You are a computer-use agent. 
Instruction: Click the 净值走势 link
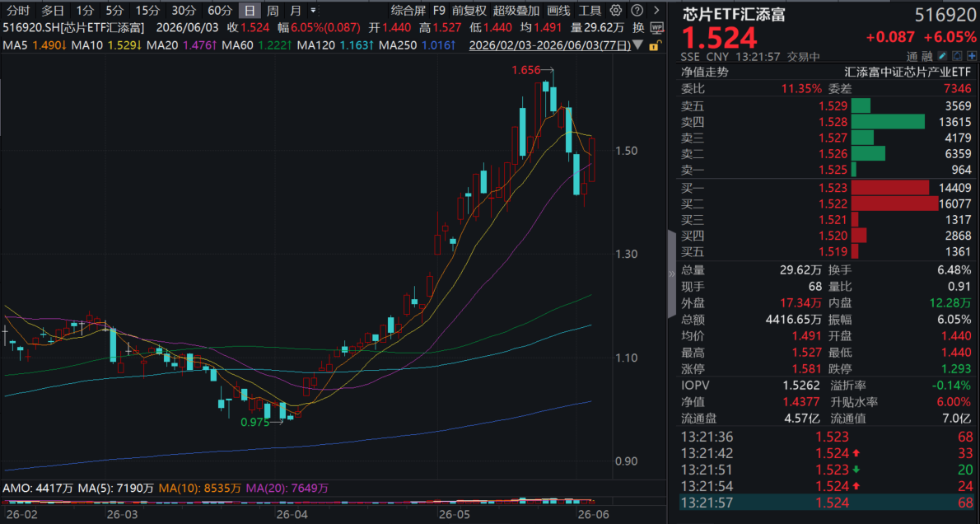coord(704,72)
